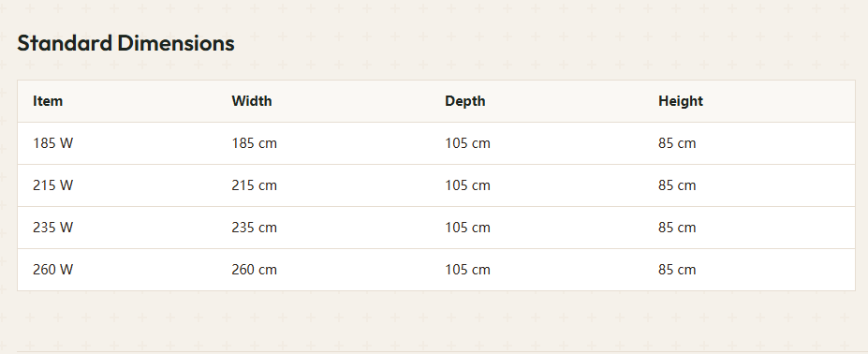Select the Item column header
The height and width of the screenshot is (354, 868).
point(48,101)
